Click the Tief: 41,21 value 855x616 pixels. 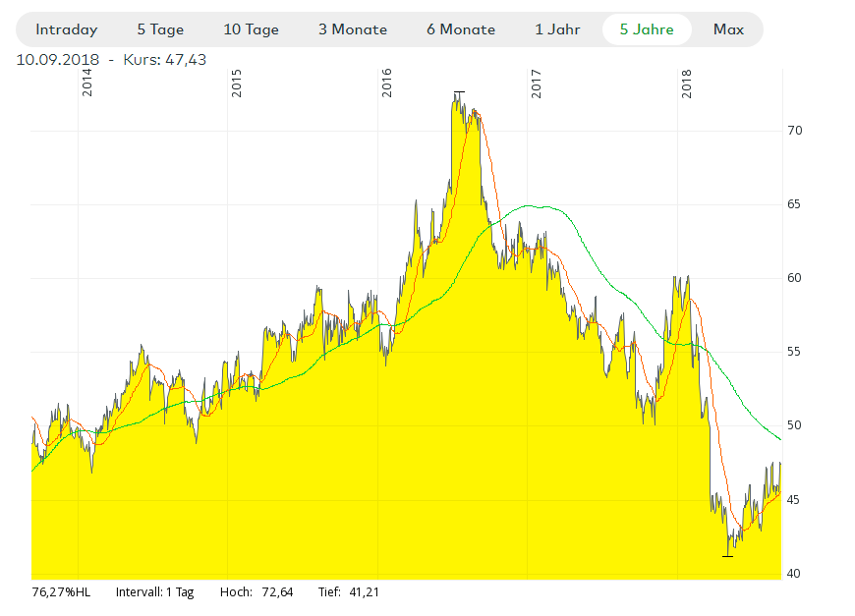[x=349, y=592]
